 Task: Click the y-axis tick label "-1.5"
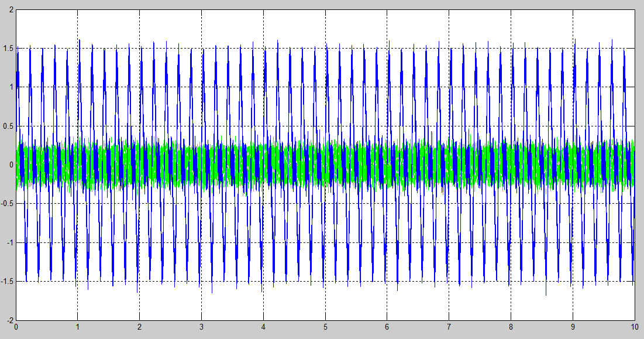click(7, 282)
